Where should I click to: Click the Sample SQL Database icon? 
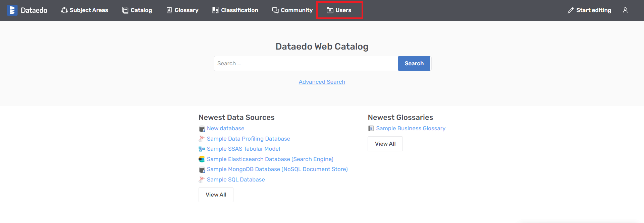click(x=202, y=179)
